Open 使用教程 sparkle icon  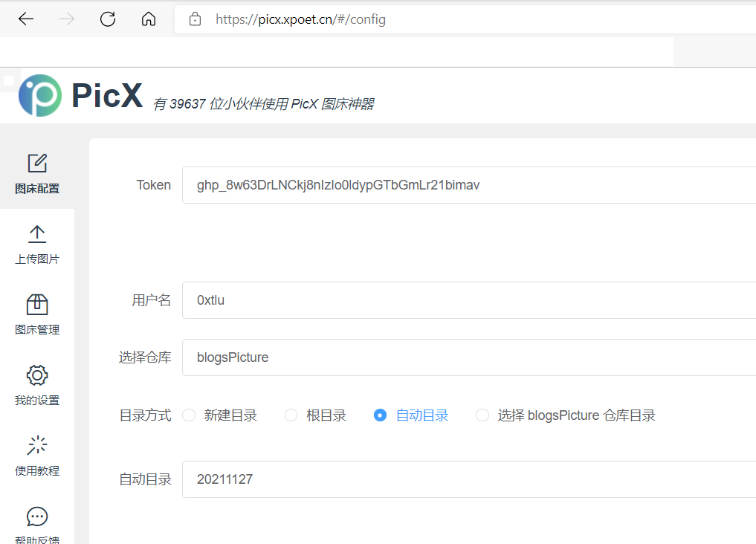pos(37,446)
